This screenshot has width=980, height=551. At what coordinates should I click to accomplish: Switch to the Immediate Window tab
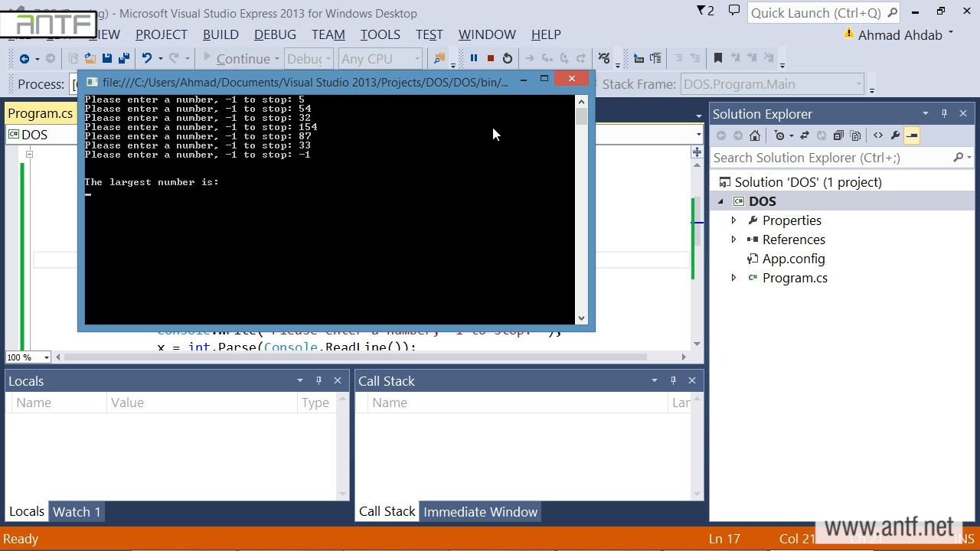[480, 512]
